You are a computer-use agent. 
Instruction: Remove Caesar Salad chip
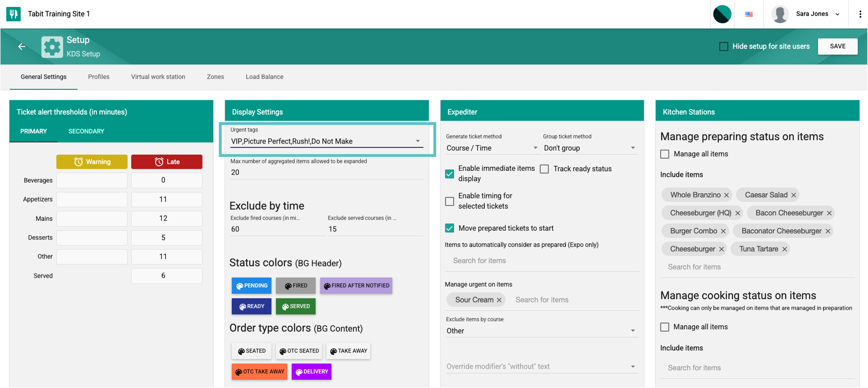(x=793, y=195)
